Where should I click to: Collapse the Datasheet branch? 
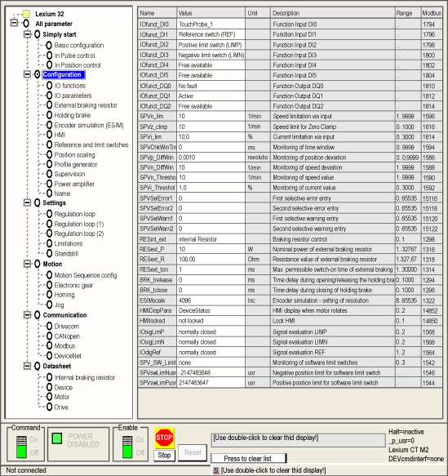tap(27, 366)
